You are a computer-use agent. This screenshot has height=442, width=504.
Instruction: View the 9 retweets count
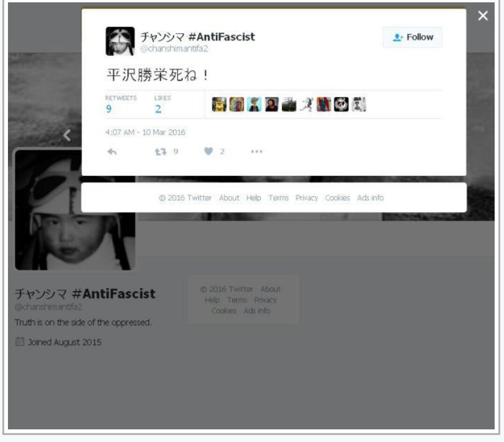[x=121, y=105]
